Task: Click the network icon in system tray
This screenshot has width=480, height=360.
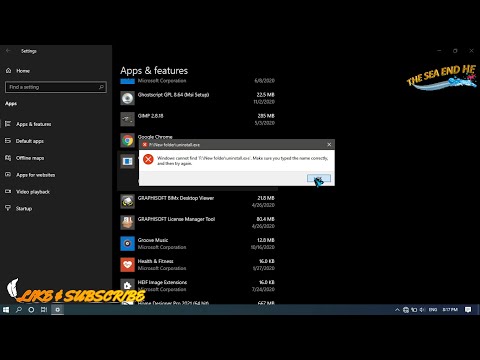Action: coord(406,310)
